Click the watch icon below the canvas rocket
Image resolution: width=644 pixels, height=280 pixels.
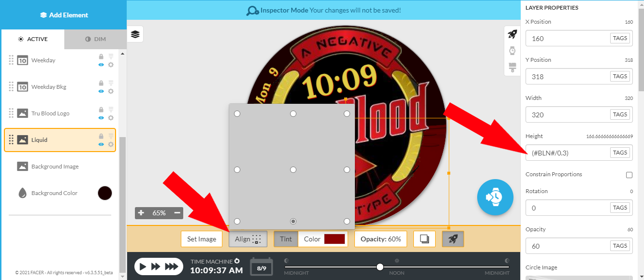[512, 51]
